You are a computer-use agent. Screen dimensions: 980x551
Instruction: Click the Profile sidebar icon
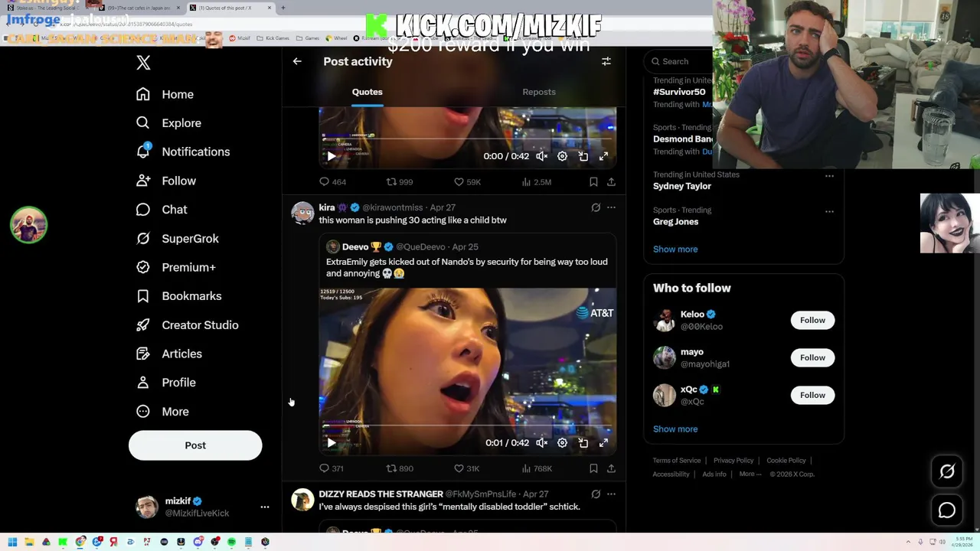(143, 383)
